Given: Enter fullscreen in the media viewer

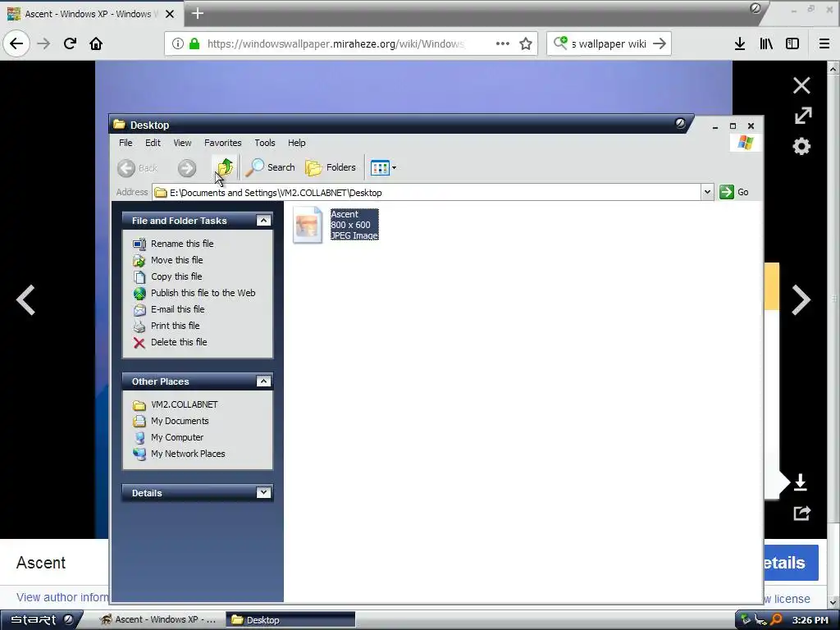Looking at the screenshot, I should (x=802, y=116).
